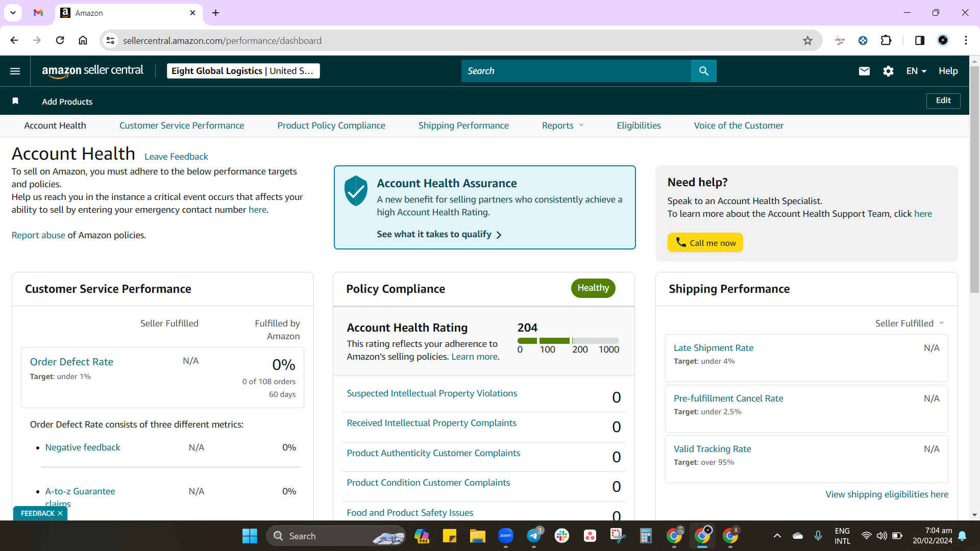Open the Product Policy Compliance tab
Screen dimensions: 980x551
pos(331,126)
